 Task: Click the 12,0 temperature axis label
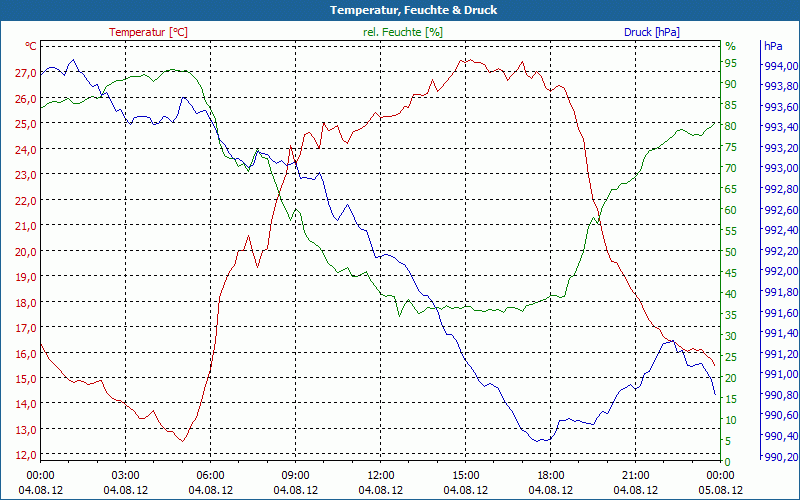(26, 455)
